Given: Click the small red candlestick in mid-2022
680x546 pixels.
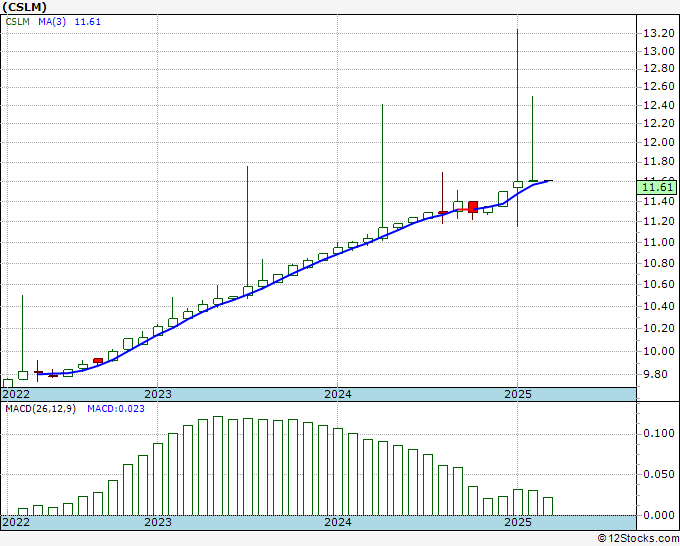Looking at the screenshot, I should pos(98,361).
